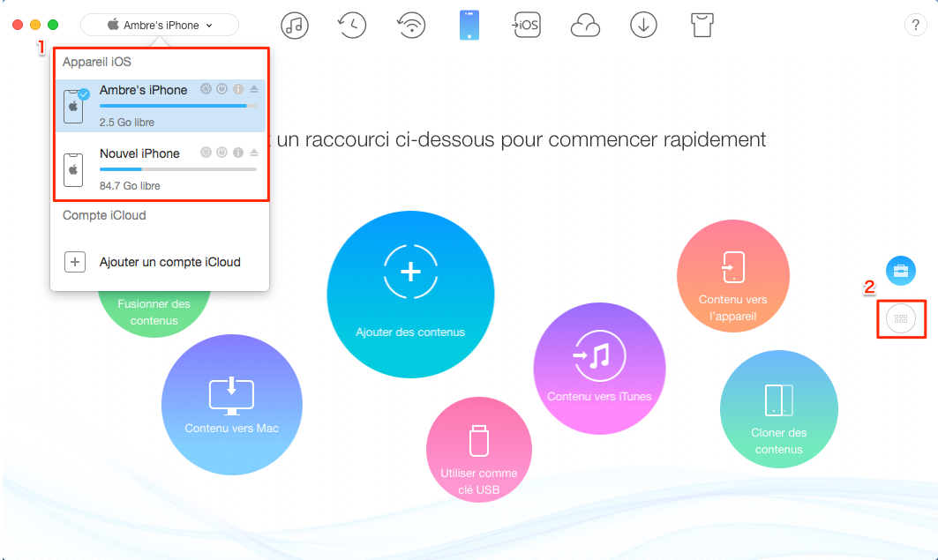Open the Air Backup wifi icon
Screen dimensions: 938x560
pyautogui.click(x=411, y=25)
